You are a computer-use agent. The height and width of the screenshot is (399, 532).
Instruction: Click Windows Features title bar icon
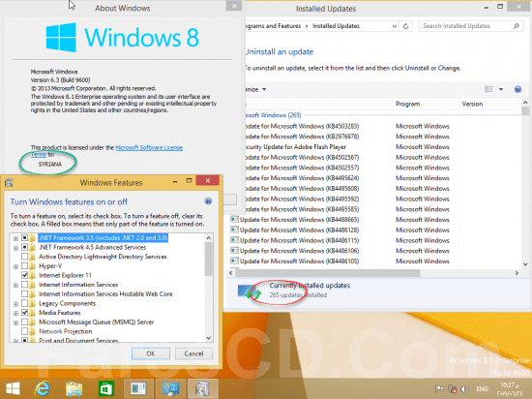pyautogui.click(x=9, y=183)
